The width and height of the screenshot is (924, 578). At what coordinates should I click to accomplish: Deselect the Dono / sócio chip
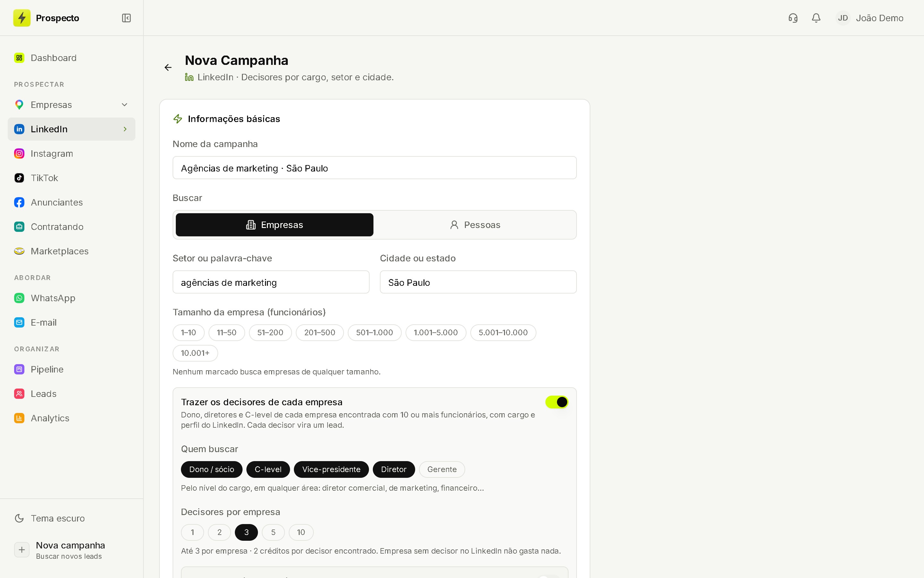point(211,469)
